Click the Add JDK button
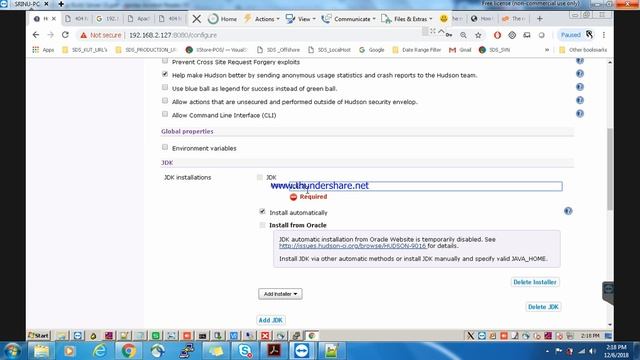Image resolution: width=640 pixels, height=360 pixels. point(270,320)
